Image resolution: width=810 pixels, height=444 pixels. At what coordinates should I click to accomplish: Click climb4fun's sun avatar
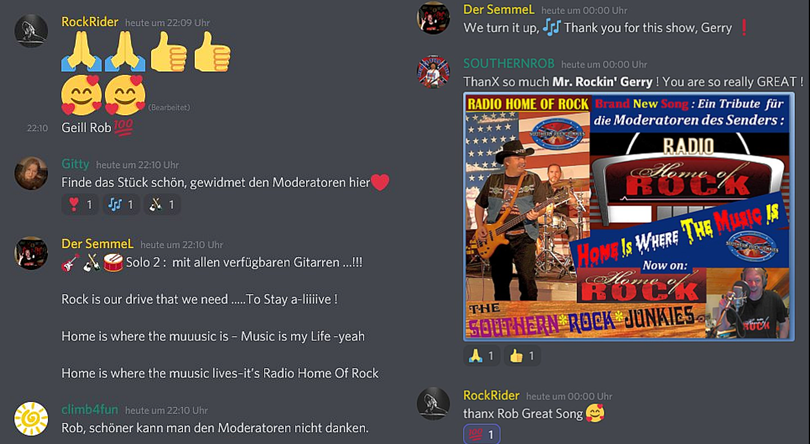(31, 419)
